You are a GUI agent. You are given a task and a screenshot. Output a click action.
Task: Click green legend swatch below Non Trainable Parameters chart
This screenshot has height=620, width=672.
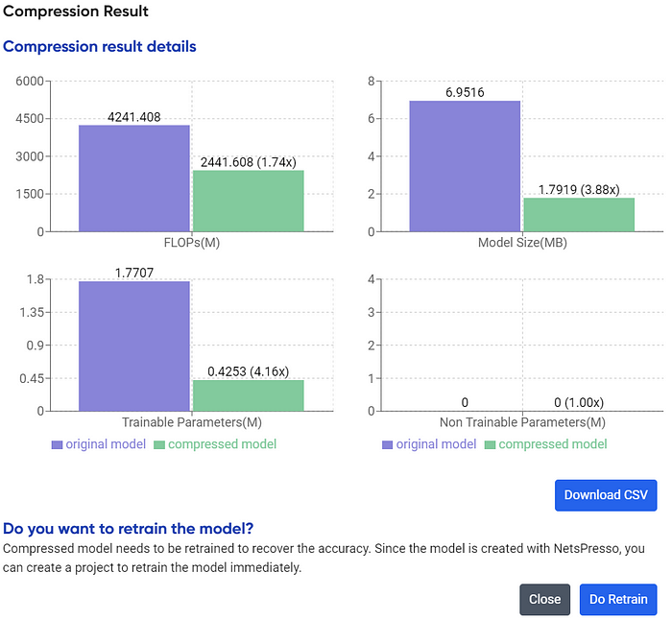tap(491, 444)
